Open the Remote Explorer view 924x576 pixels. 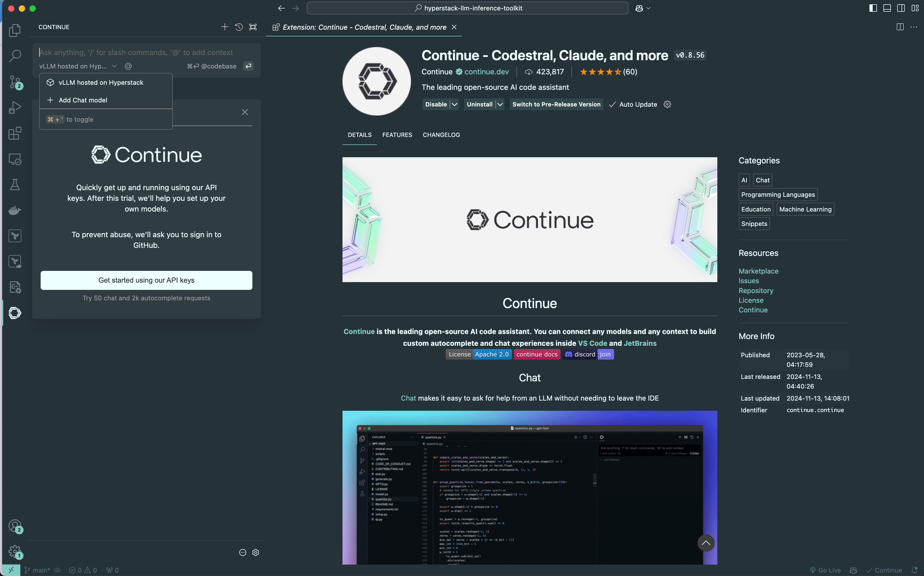tap(15, 159)
